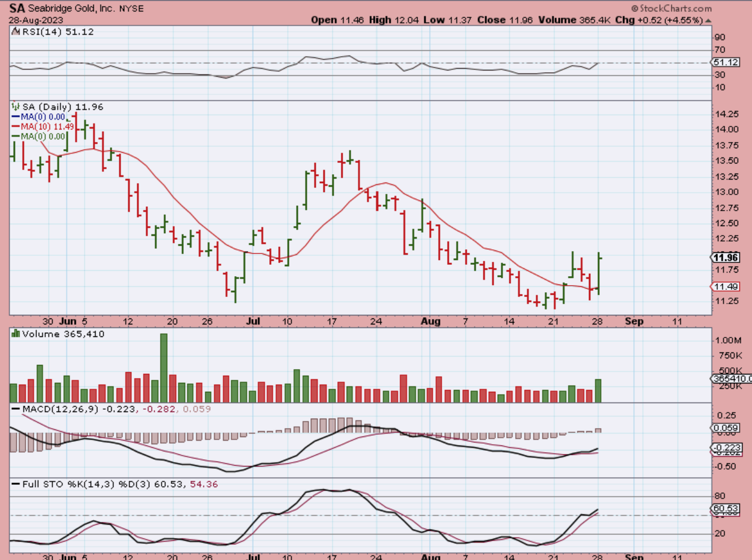Image resolution: width=752 pixels, height=560 pixels.
Task: Click the 14.25 price axis label
Action: pos(726,114)
